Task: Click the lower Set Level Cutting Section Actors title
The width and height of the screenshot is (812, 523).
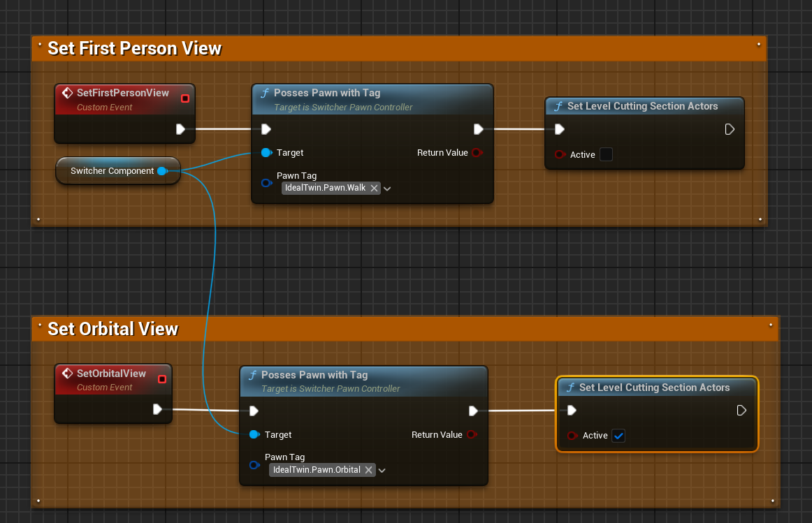Action: 654,388
